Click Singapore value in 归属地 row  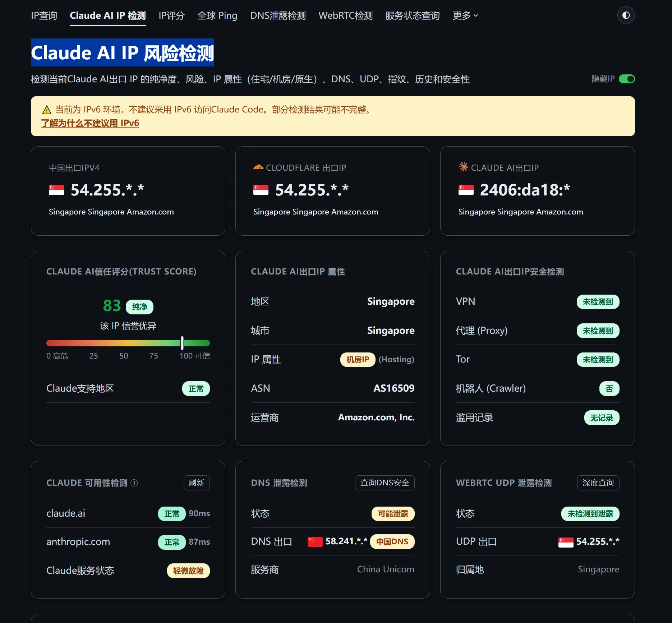tap(598, 569)
